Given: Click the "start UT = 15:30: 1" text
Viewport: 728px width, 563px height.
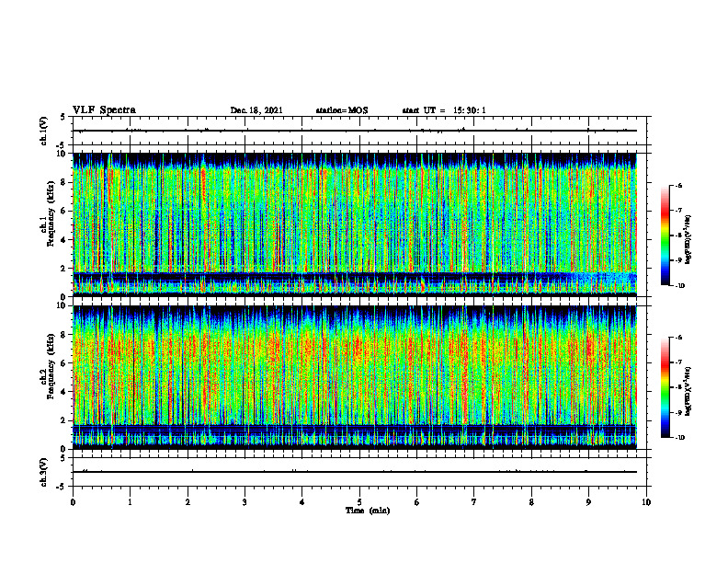Looking at the screenshot, I should (x=444, y=110).
